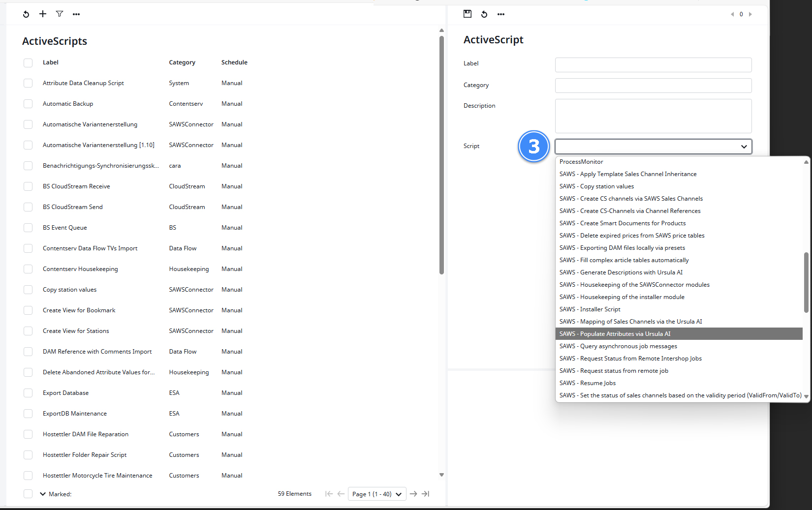812x510 pixels.
Task: Go to next record arrow in editor
Action: [750, 14]
